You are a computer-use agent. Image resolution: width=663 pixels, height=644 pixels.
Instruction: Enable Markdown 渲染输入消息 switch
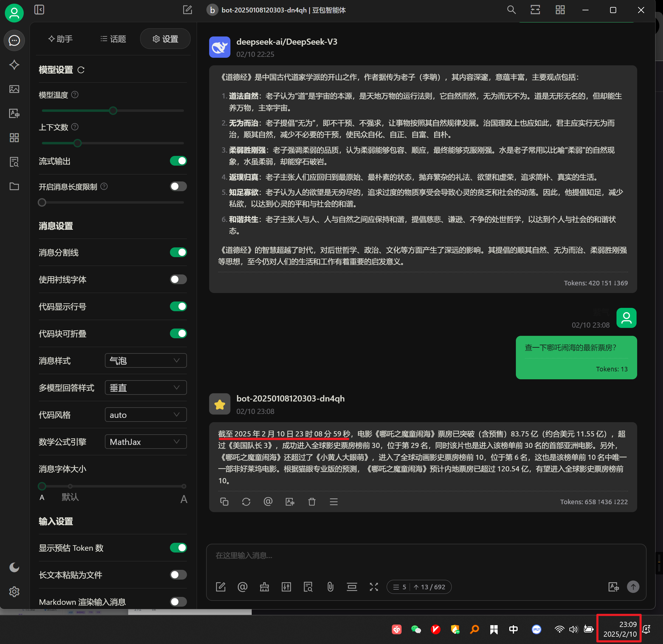[x=178, y=602]
